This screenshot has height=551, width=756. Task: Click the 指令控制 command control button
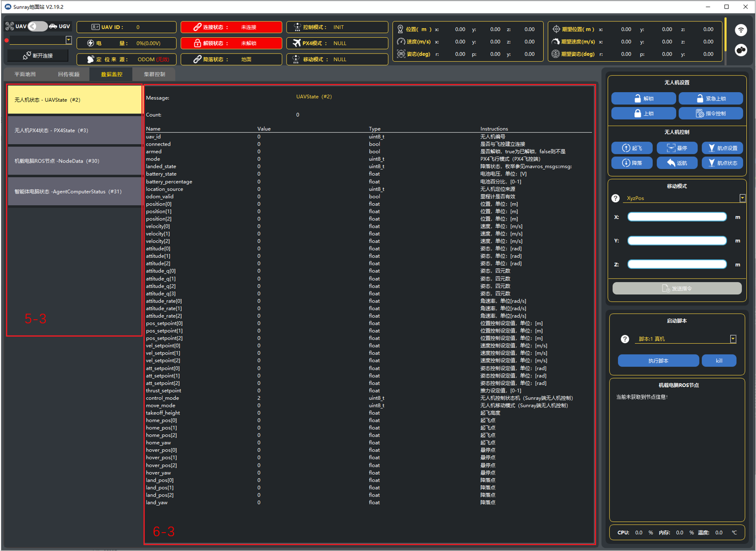(711, 113)
